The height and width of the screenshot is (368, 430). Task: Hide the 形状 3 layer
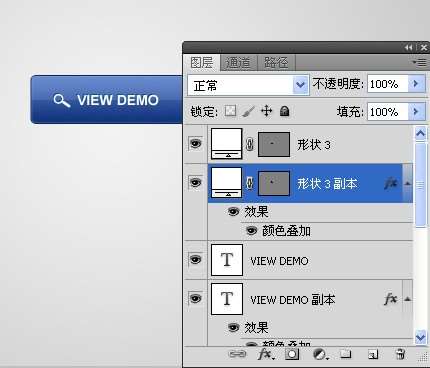(195, 144)
